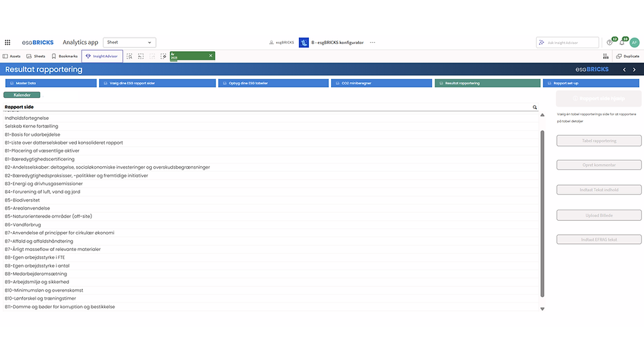
Task: Click the vertical list scrollbar thumb
Action: pos(542,214)
